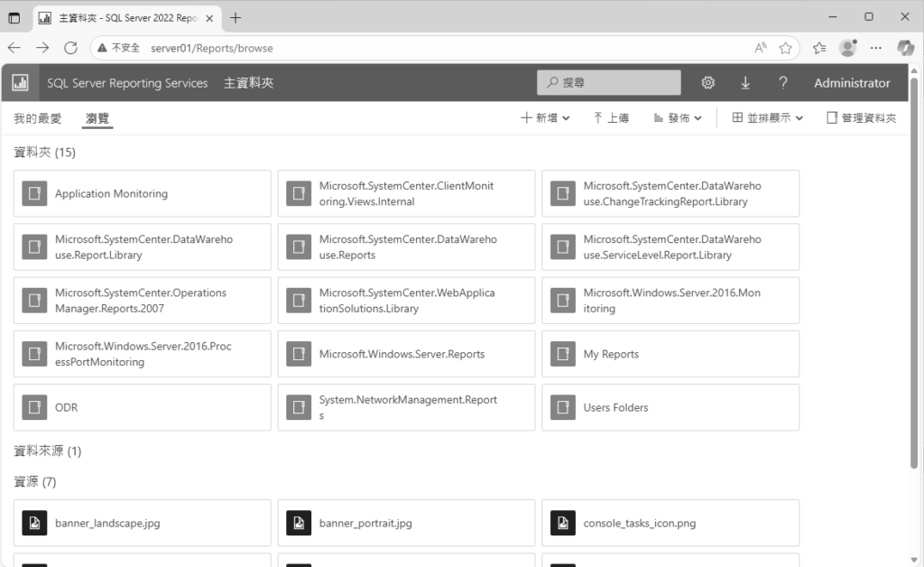Viewport: 924px width, 567px height.
Task: Click image icon of console_tasks_icon.png
Action: point(562,523)
